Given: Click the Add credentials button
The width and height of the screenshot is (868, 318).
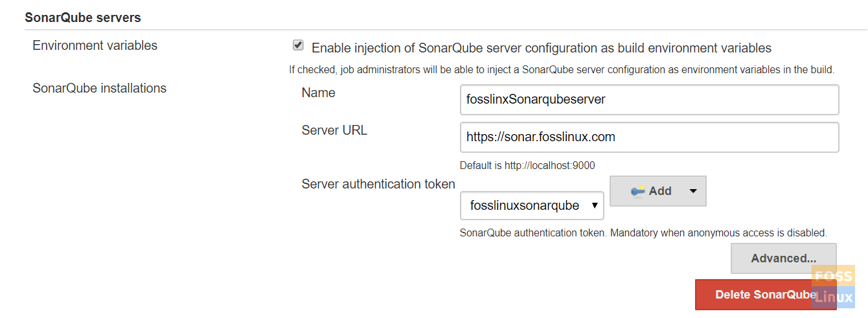Looking at the screenshot, I should coord(658,191).
